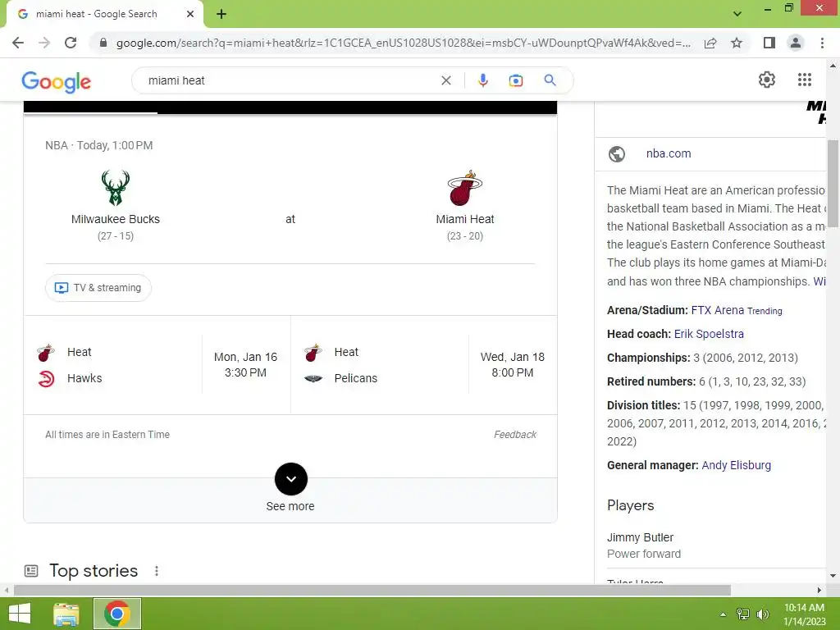Screen dimensions: 840x630
Task: Click the Pelicans logo in the schedule
Action: tap(313, 379)
